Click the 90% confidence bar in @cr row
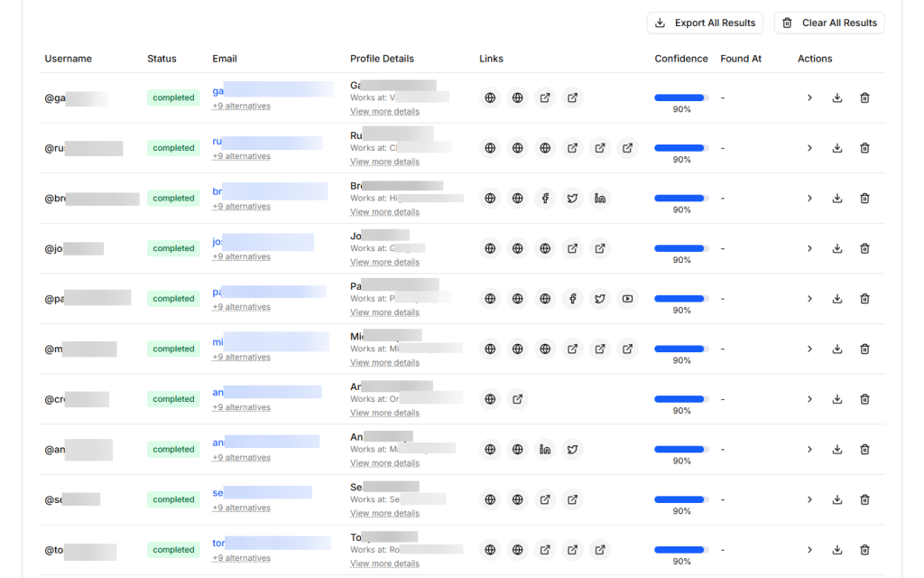The height and width of the screenshot is (578, 924). point(681,398)
